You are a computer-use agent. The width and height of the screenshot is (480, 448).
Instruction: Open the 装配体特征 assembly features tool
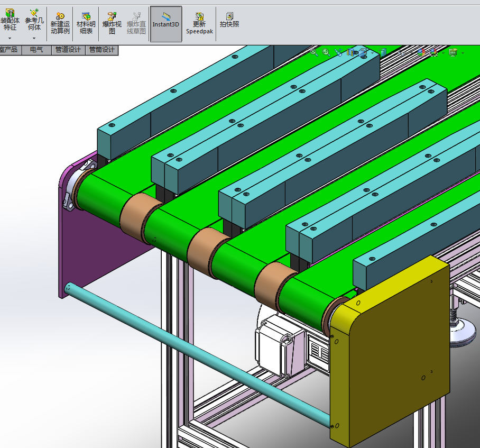10,20
